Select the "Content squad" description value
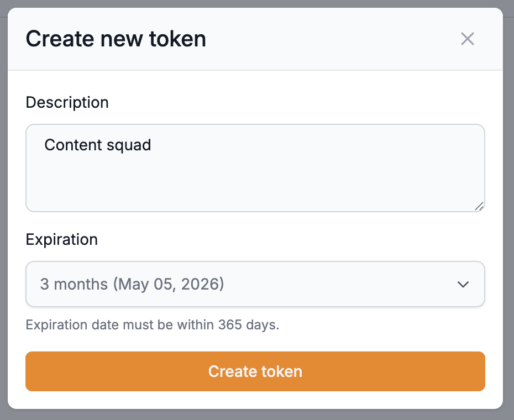The image size is (514, 420). pos(97,145)
